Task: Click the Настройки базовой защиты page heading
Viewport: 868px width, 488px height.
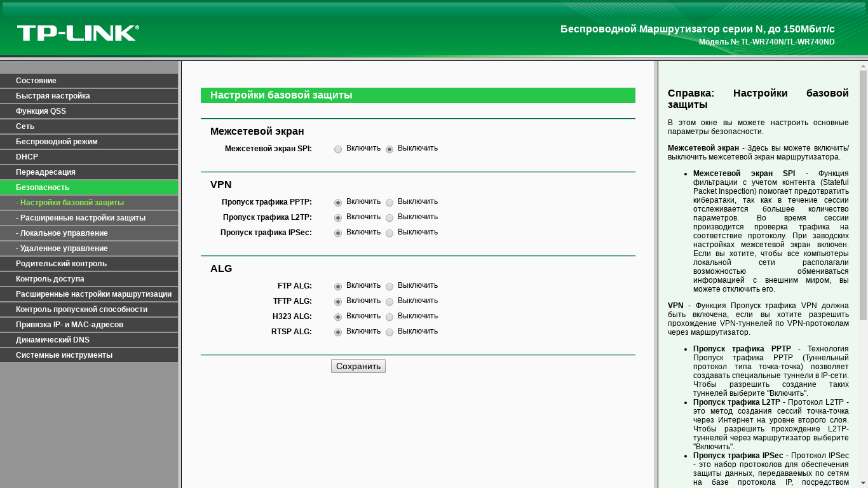Action: point(281,95)
